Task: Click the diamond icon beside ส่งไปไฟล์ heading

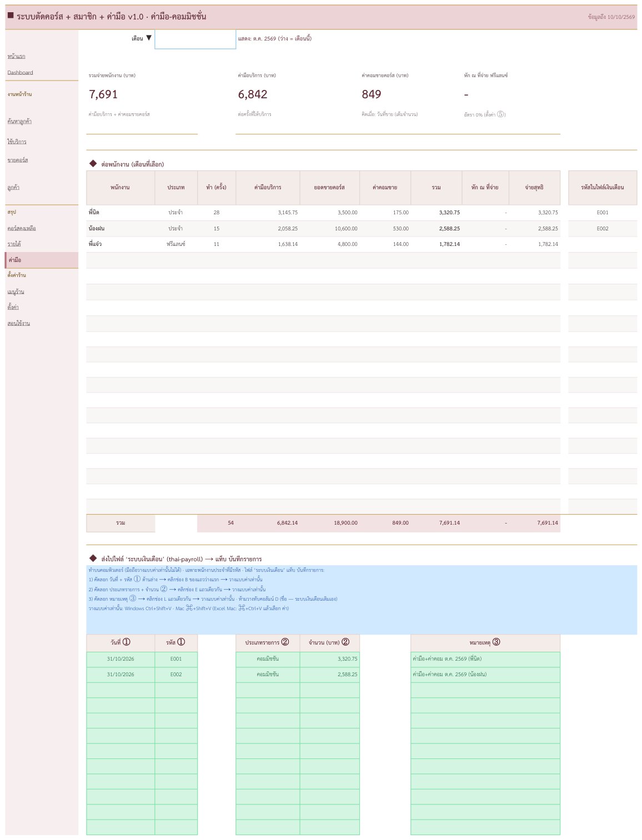Action: 93,559
